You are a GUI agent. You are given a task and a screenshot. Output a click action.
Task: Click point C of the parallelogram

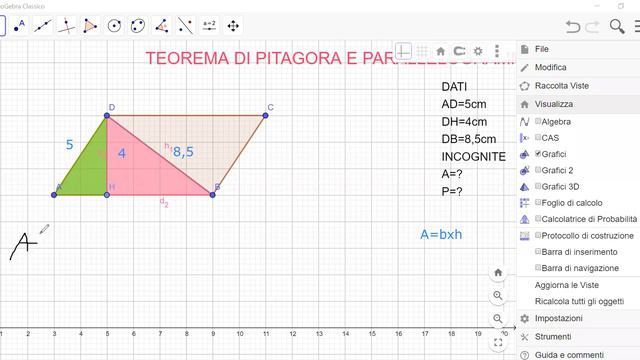[265, 116]
